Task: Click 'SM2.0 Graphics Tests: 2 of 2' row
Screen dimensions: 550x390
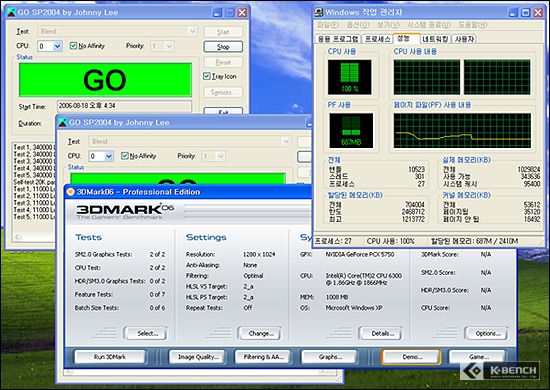Action: (x=120, y=254)
